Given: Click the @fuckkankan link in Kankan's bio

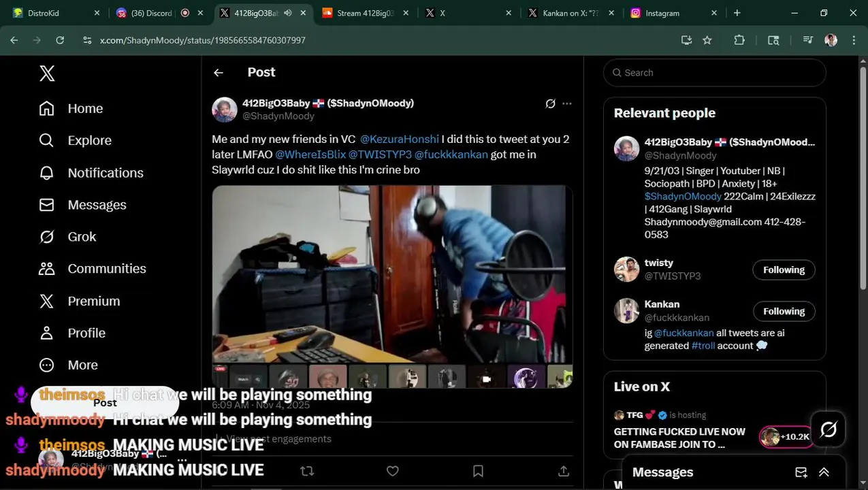Looking at the screenshot, I should 684,333.
